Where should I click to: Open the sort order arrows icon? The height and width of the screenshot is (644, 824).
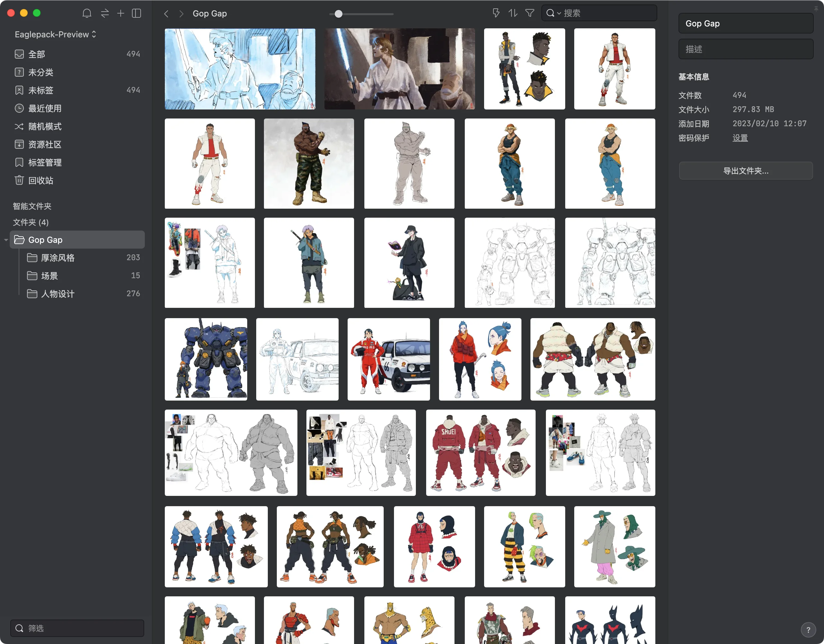(x=513, y=13)
